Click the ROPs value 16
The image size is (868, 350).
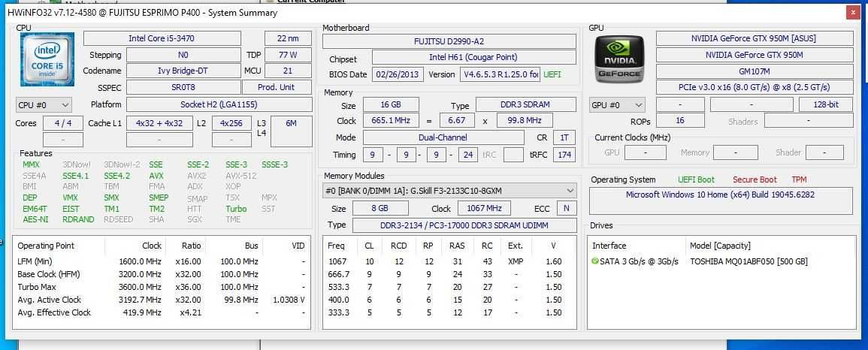point(680,120)
